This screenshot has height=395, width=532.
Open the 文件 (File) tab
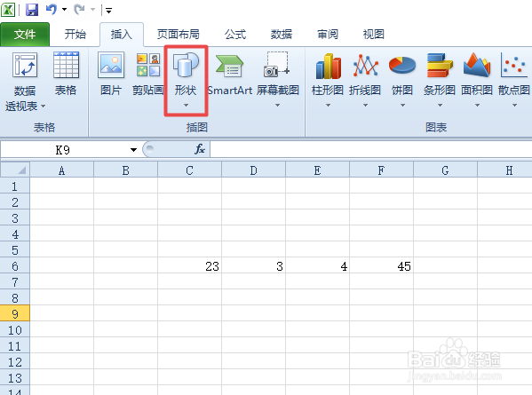pyautogui.click(x=25, y=35)
